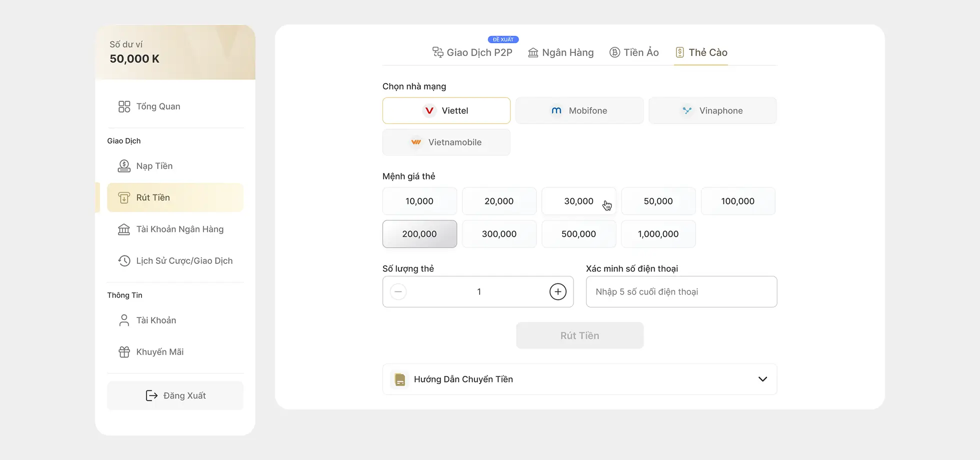Image resolution: width=980 pixels, height=460 pixels.
Task: Click the Tài Khoản user profile icon
Action: (124, 320)
